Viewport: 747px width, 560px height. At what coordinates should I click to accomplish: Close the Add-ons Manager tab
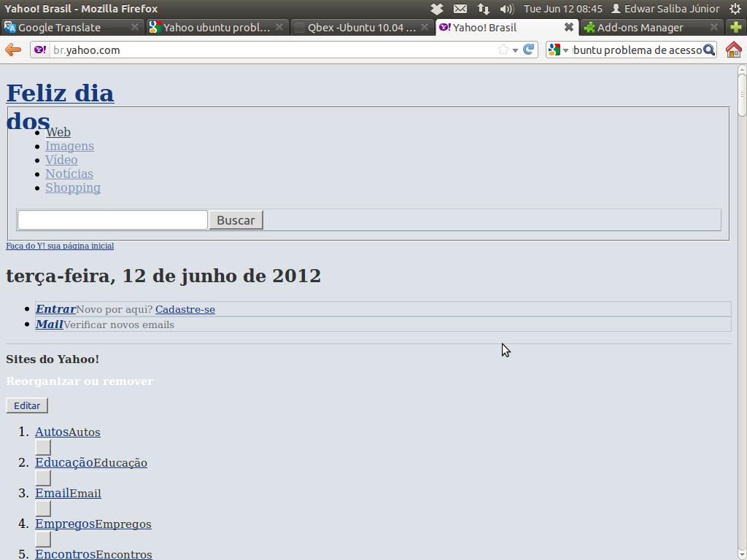coord(713,27)
